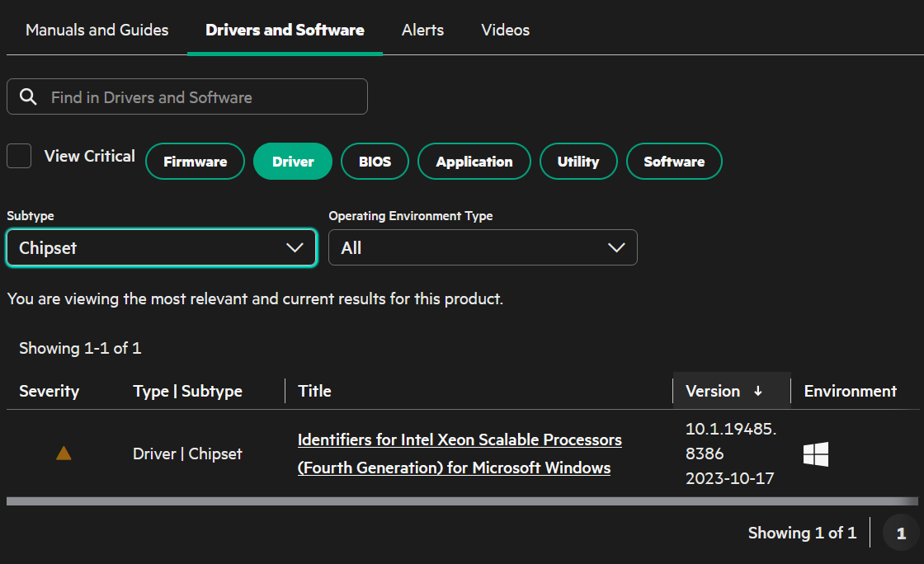This screenshot has height=564, width=924.
Task: Toggle the View Critical checkbox
Action: pyautogui.click(x=19, y=156)
